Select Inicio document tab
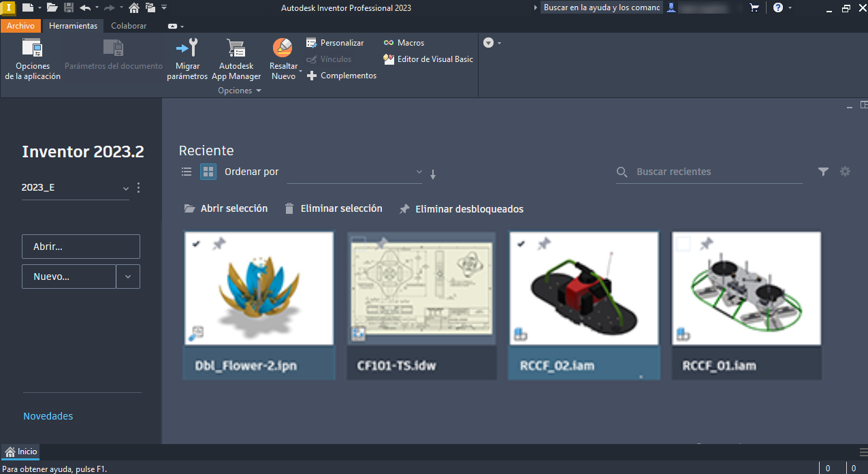This screenshot has height=474, width=868. [x=21, y=452]
